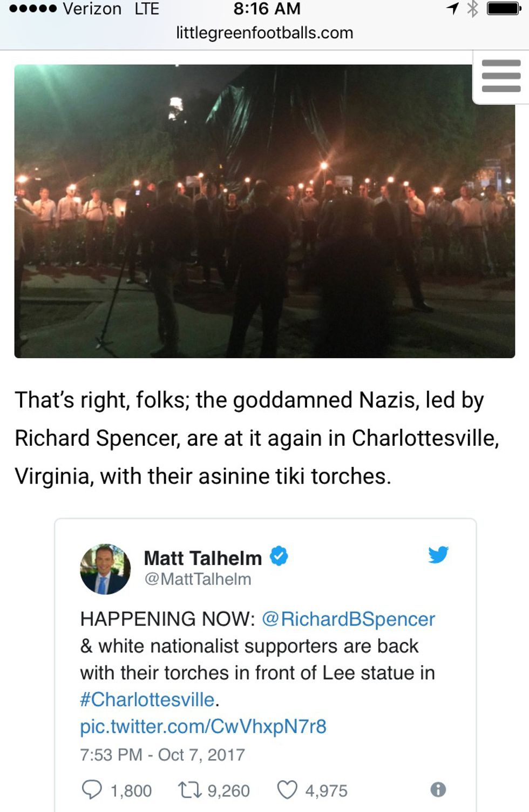Tap the retweet arrows icon
Screen dimensions: 529x812
coord(189,790)
